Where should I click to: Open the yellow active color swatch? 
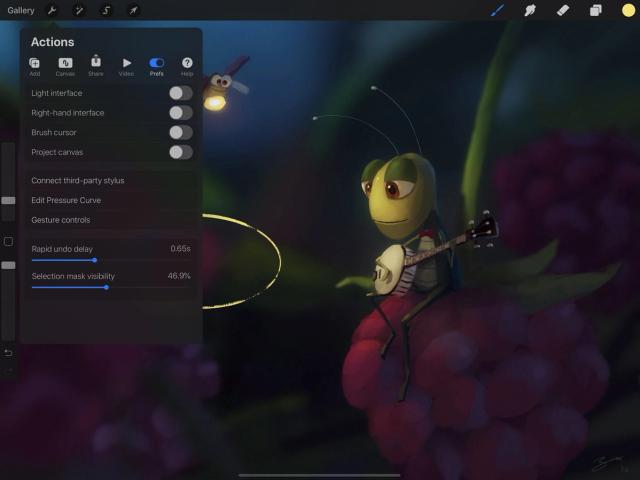pyautogui.click(x=628, y=10)
